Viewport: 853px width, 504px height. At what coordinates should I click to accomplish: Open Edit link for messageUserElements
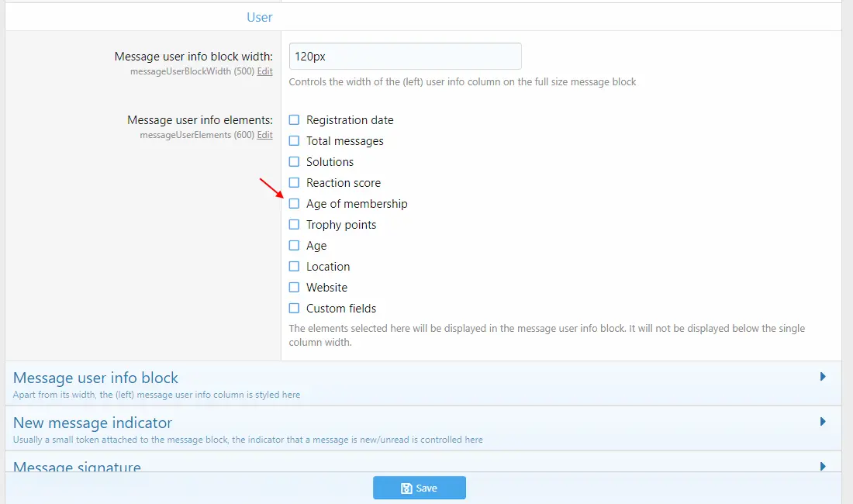pos(265,135)
